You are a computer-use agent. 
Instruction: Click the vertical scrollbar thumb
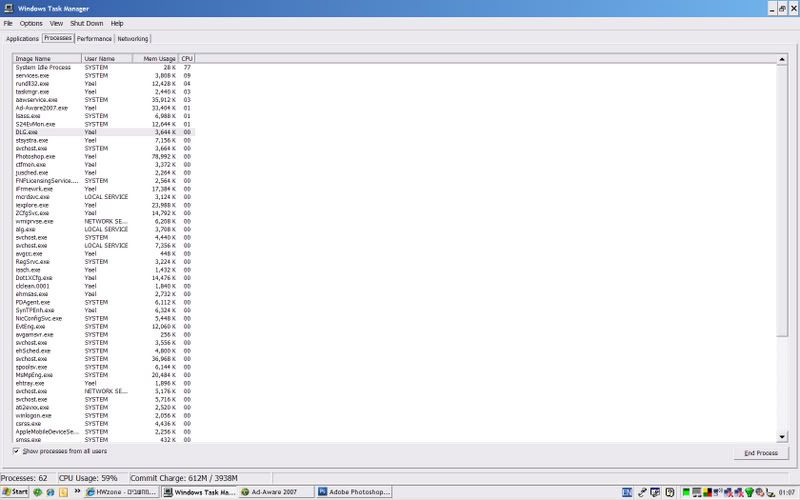coord(782,201)
